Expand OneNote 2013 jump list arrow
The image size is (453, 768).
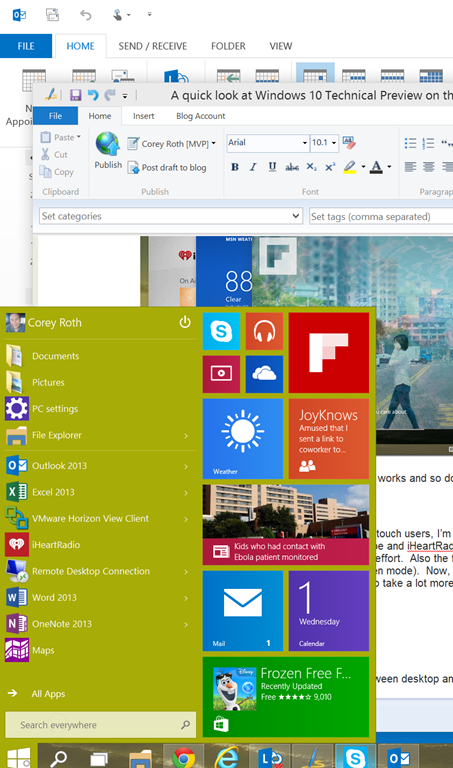pos(186,624)
